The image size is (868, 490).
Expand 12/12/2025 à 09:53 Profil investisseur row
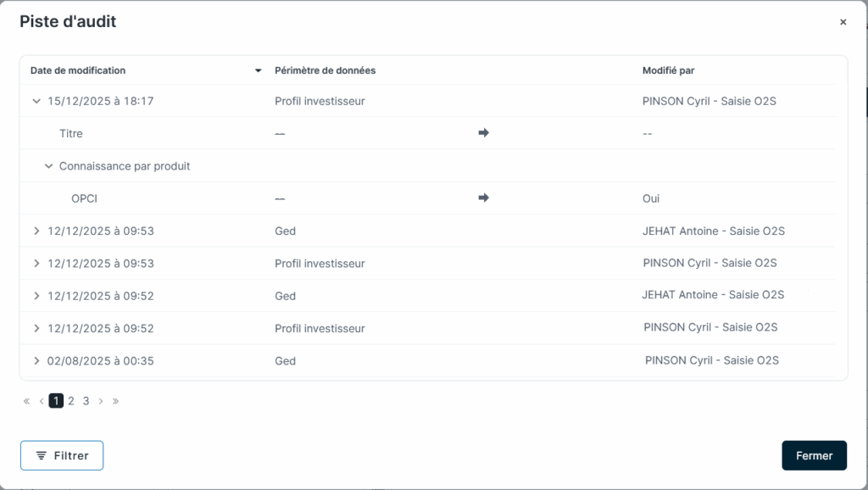(x=36, y=264)
